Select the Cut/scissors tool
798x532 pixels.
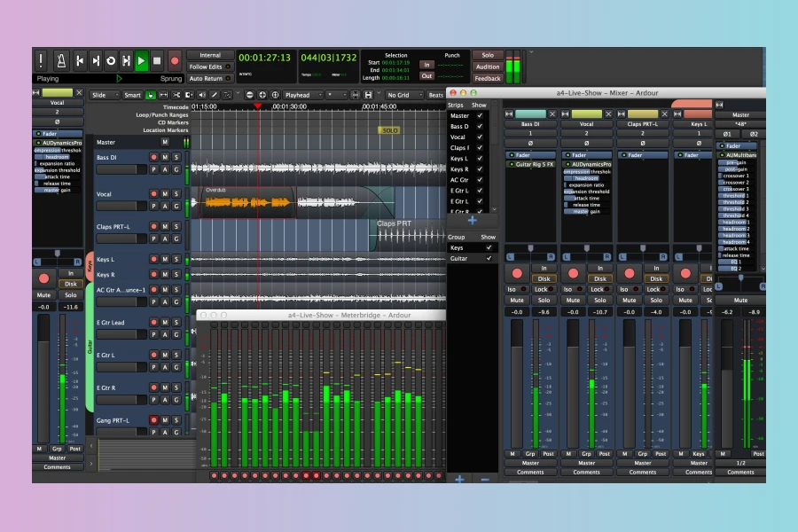pyautogui.click(x=176, y=95)
